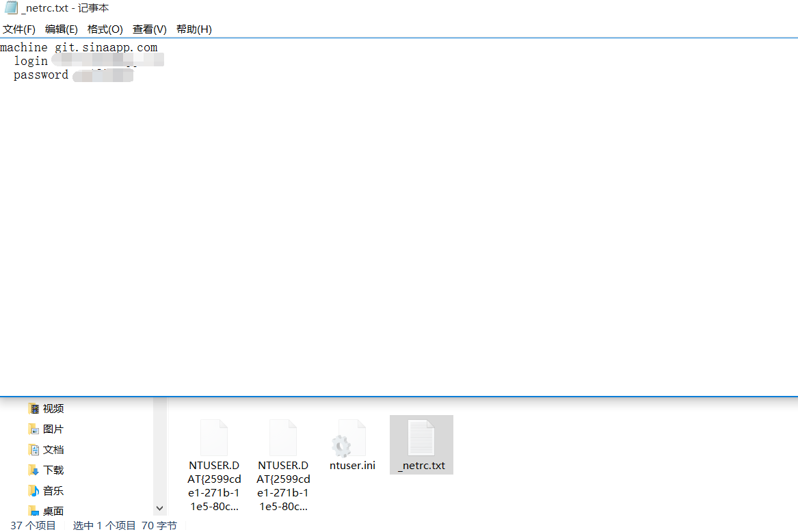Select the _netrc.txt file icon
Image resolution: width=798 pixels, height=532 pixels.
coord(421,438)
